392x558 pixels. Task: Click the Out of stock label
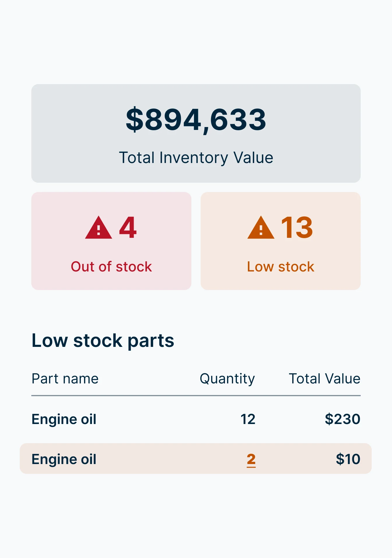112,266
